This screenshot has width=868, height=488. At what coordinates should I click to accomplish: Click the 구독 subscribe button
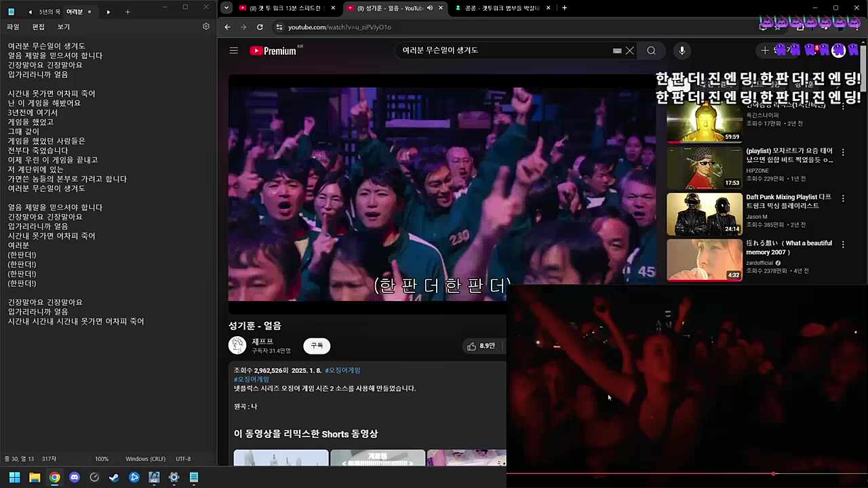point(317,346)
